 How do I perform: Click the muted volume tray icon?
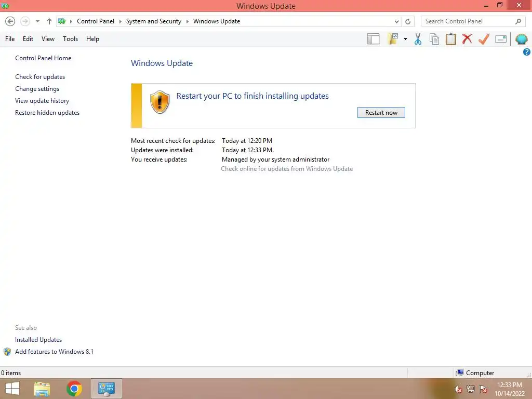(x=458, y=389)
